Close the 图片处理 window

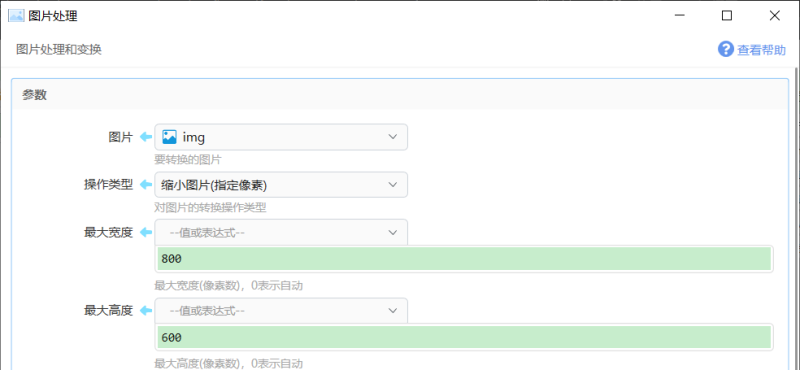(774, 16)
